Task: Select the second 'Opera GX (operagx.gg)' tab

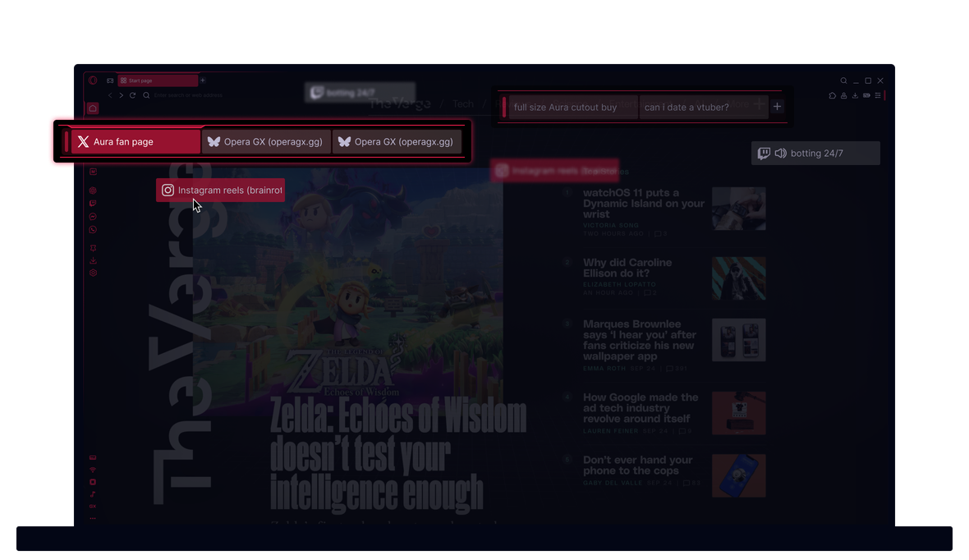Action: pyautogui.click(x=397, y=141)
